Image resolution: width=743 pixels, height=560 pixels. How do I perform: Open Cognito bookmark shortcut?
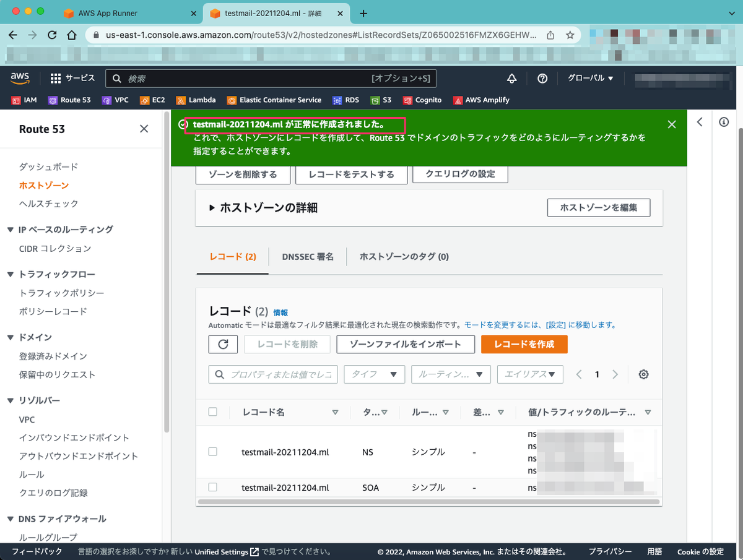pos(422,100)
